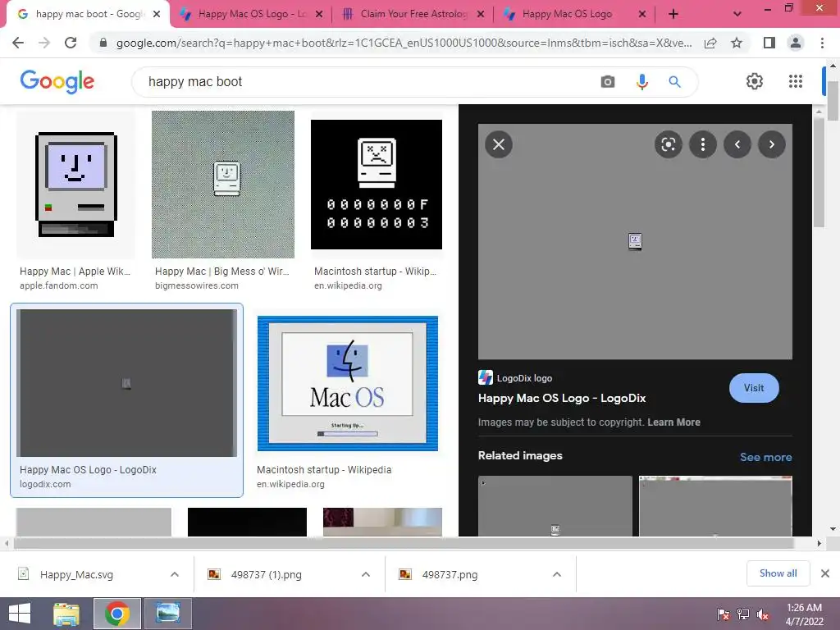
Task: Search by image camera icon
Action: tap(608, 81)
